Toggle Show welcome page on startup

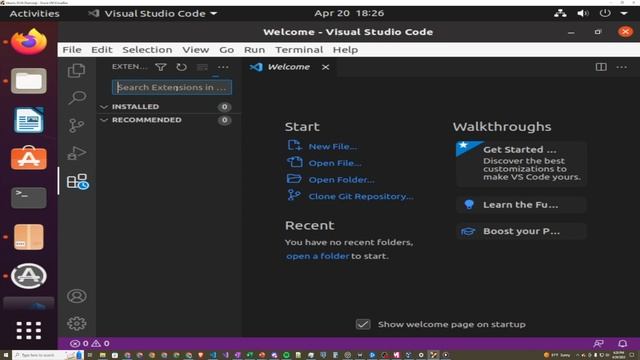tap(363, 324)
